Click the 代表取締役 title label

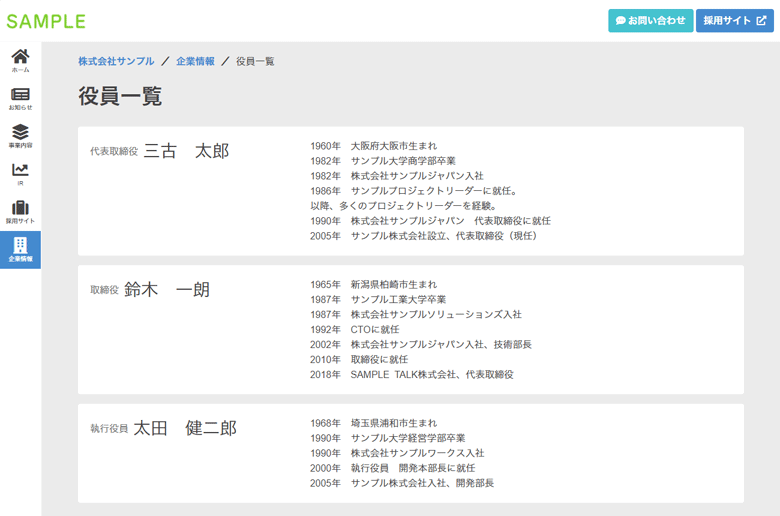point(113,153)
